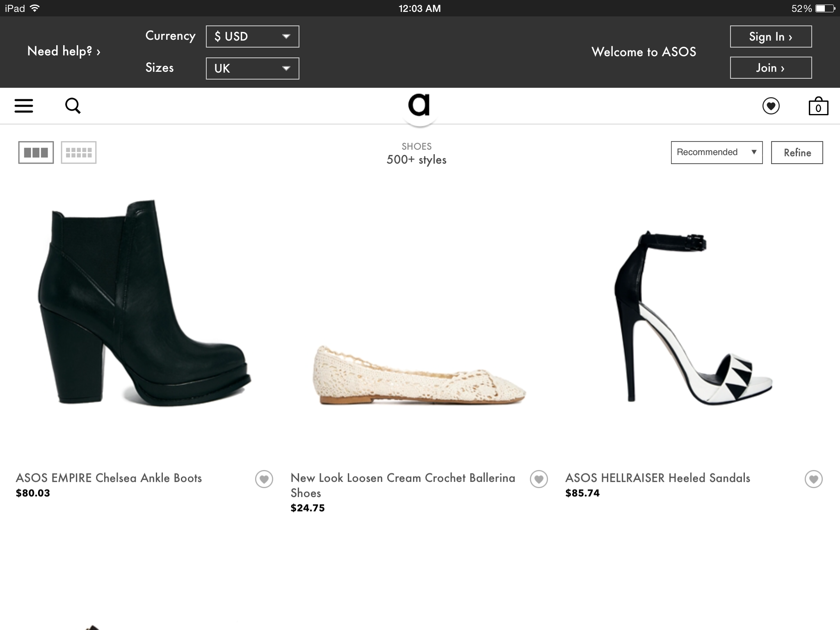The image size is (840, 630).
Task: Open ASOS EMPIRE Chelsea Ankle Boots title
Action: pyautogui.click(x=109, y=478)
